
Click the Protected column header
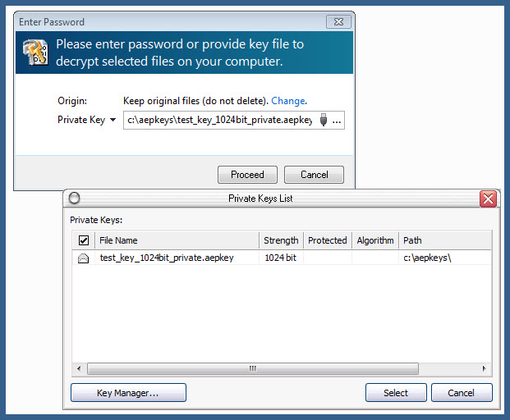pyautogui.click(x=327, y=240)
